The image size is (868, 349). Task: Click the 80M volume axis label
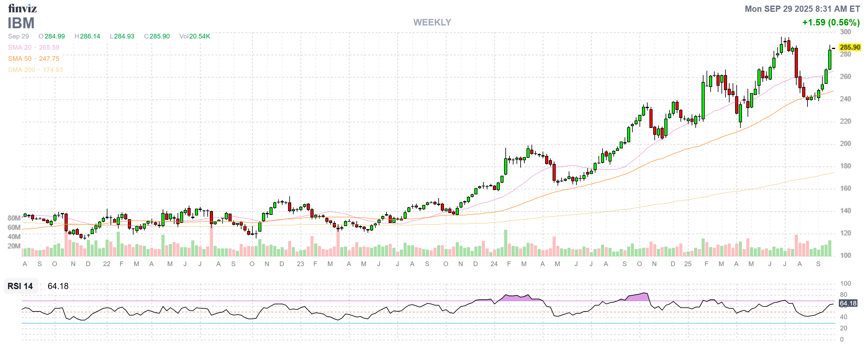point(14,218)
